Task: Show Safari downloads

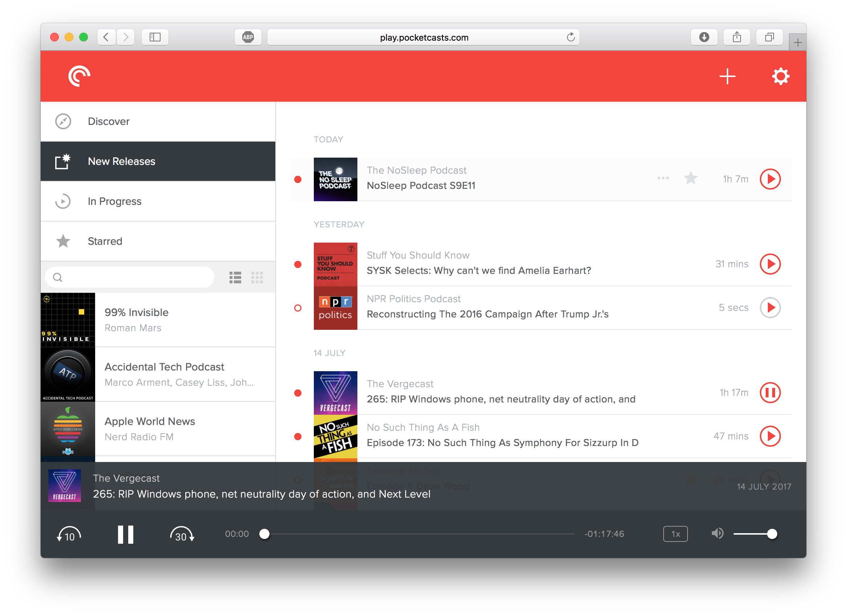Action: coord(704,37)
